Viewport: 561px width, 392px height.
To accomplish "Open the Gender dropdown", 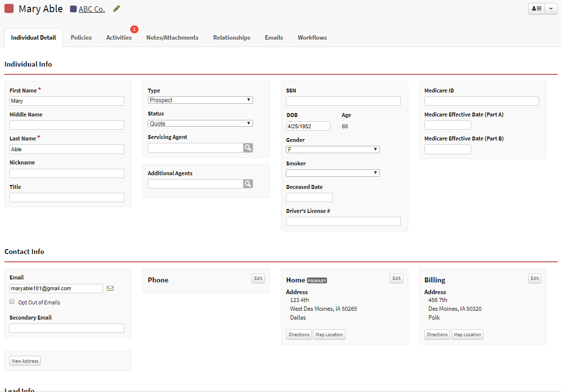I will [x=332, y=149].
